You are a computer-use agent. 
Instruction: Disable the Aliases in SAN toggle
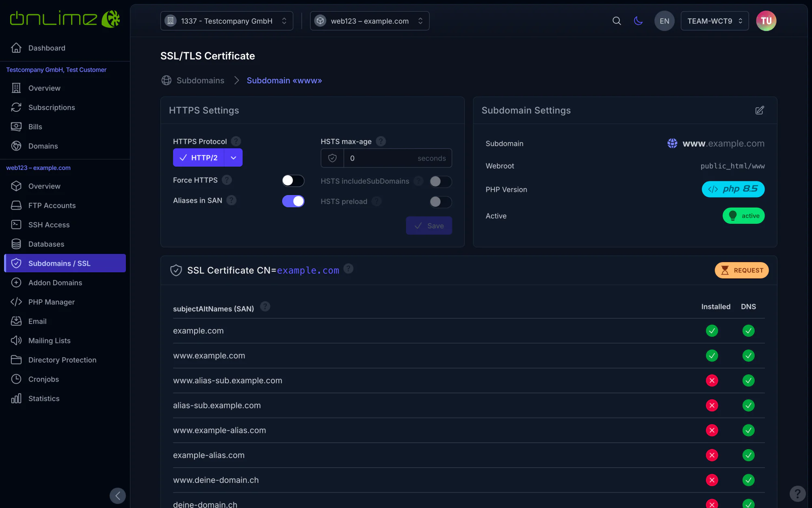click(293, 201)
